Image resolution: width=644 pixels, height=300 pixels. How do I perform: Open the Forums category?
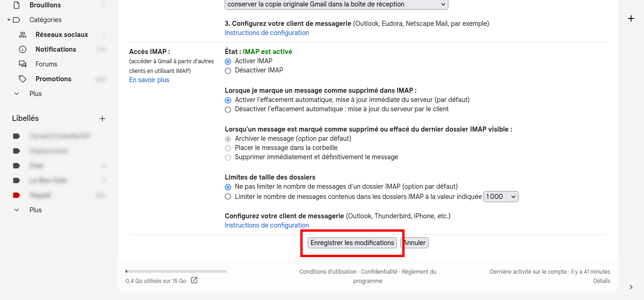tap(46, 64)
